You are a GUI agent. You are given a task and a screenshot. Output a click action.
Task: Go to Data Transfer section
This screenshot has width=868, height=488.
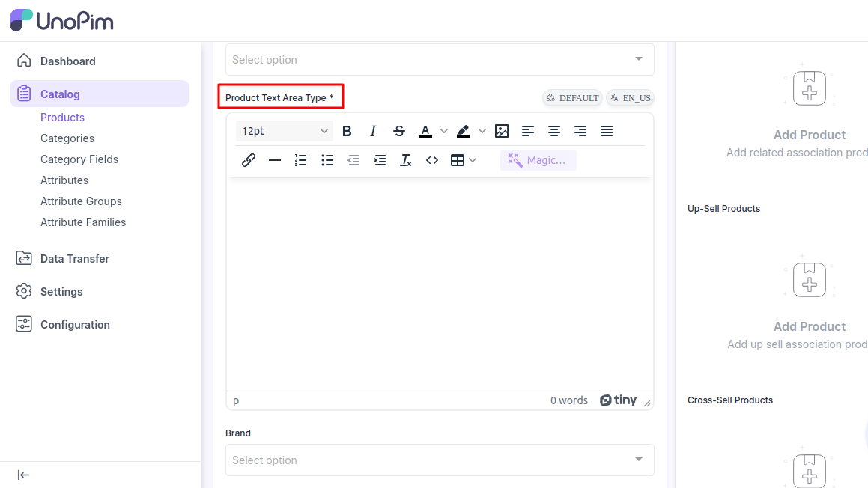75,259
